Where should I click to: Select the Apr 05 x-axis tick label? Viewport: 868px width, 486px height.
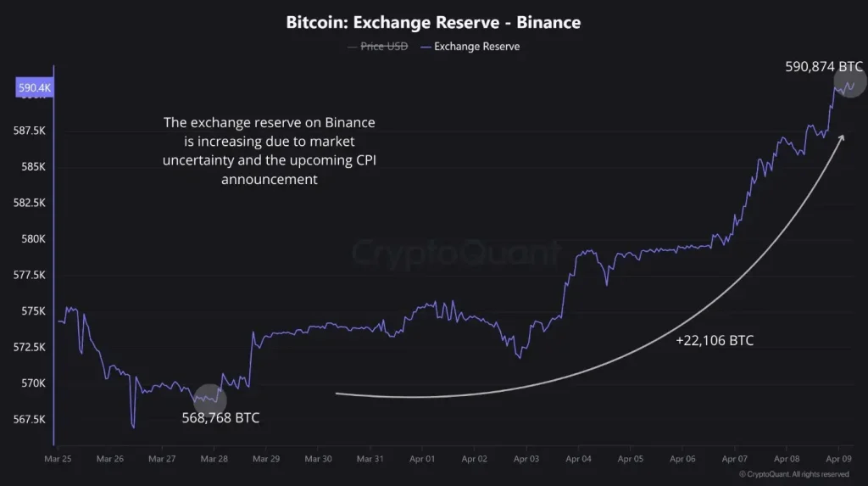pyautogui.click(x=630, y=459)
